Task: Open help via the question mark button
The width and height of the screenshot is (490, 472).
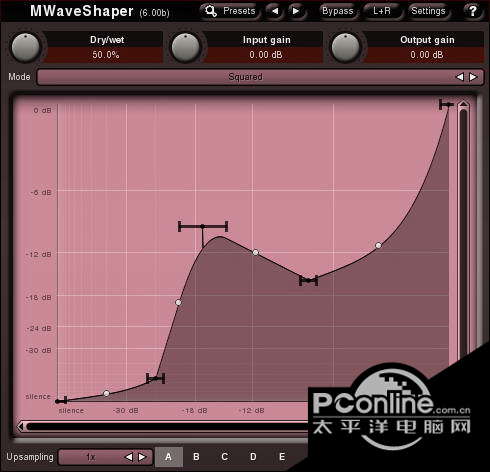Action: coord(472,11)
